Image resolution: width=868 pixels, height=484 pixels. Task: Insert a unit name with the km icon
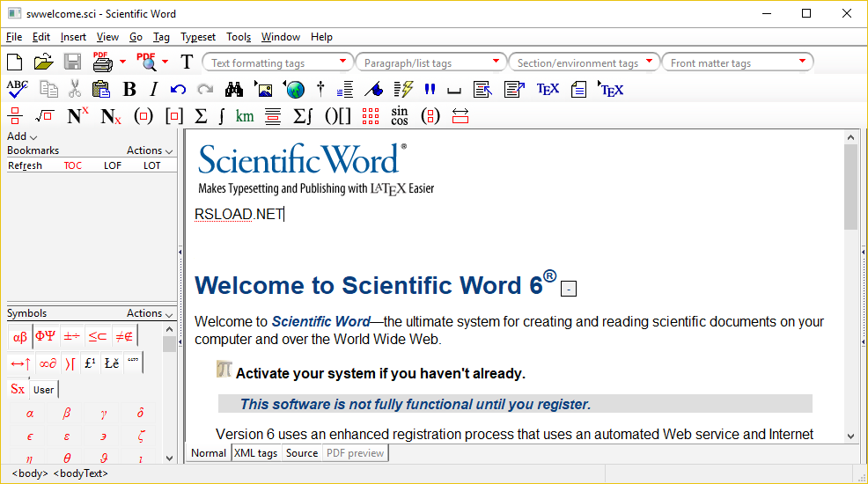[x=245, y=116]
